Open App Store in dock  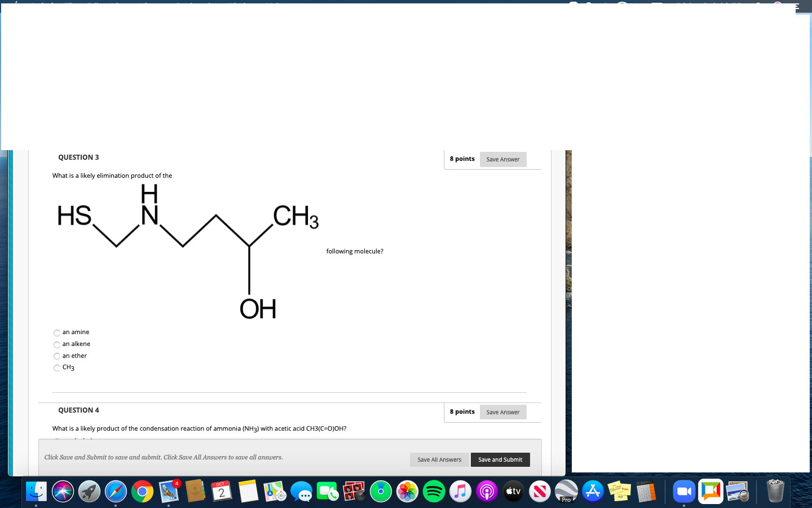[593, 492]
